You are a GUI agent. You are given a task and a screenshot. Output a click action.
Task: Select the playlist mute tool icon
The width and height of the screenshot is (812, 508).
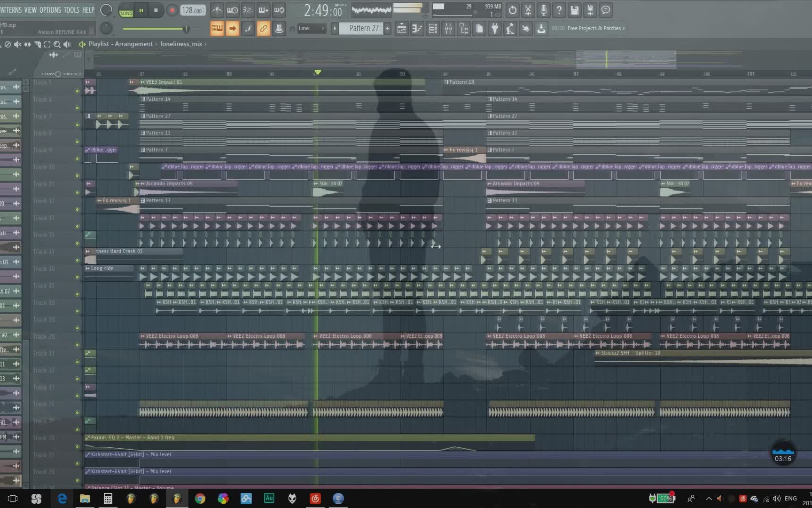coord(17,44)
